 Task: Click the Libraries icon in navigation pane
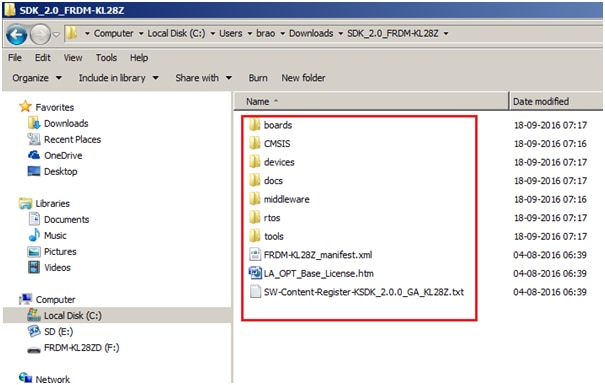(25, 203)
